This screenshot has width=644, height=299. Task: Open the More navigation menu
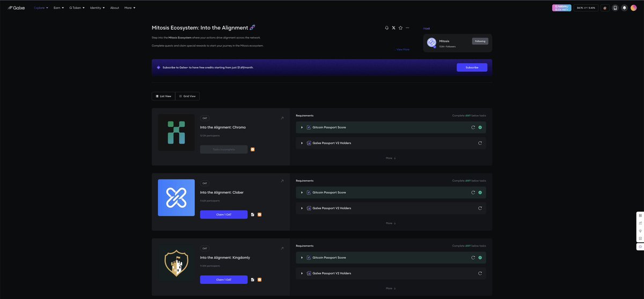click(130, 8)
